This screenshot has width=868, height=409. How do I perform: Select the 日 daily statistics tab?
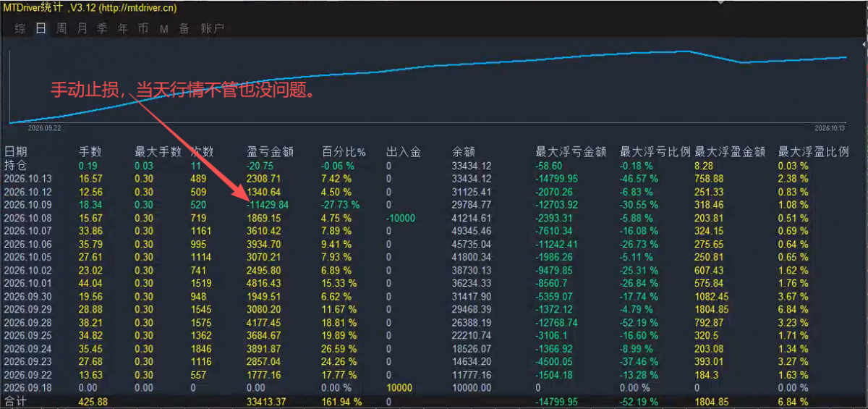[41, 29]
